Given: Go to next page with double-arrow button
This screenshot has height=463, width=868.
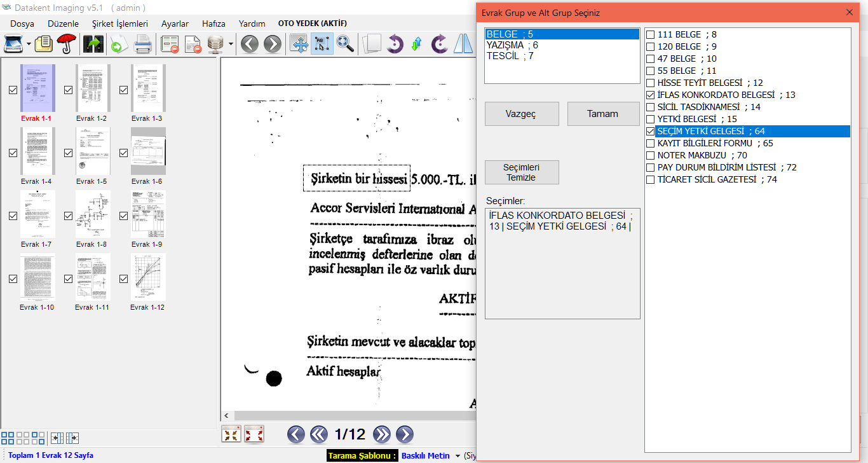Looking at the screenshot, I should [x=382, y=434].
